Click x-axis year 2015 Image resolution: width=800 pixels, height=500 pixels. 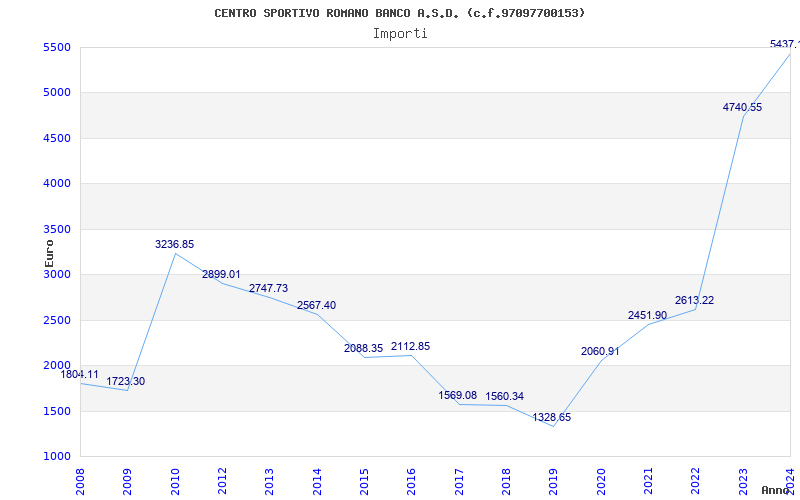[364, 482]
